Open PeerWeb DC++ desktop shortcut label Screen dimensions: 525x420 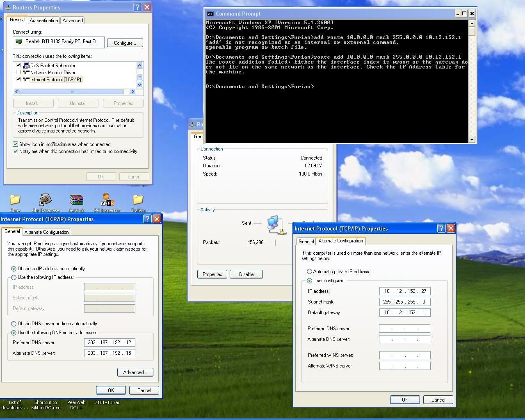pos(76,405)
